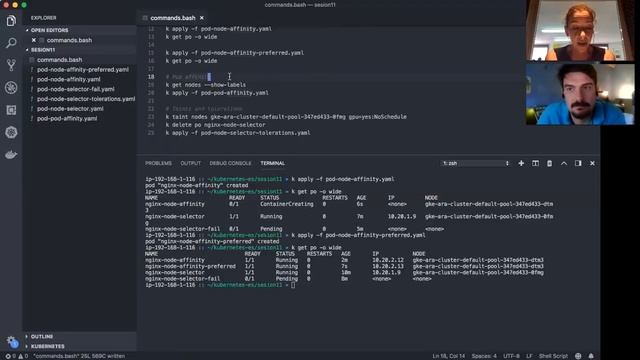Click line 24 k delete po nginx-node-selector
Image resolution: width=640 pixels, height=360 pixels.
[215, 125]
